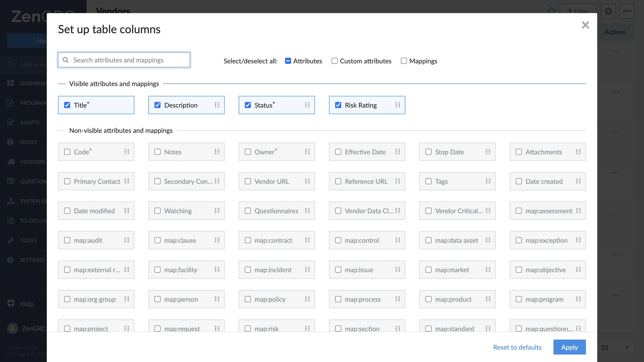Toggle select all Custom attributes checkbox
Viewport: 644px width, 362px height.
point(334,61)
